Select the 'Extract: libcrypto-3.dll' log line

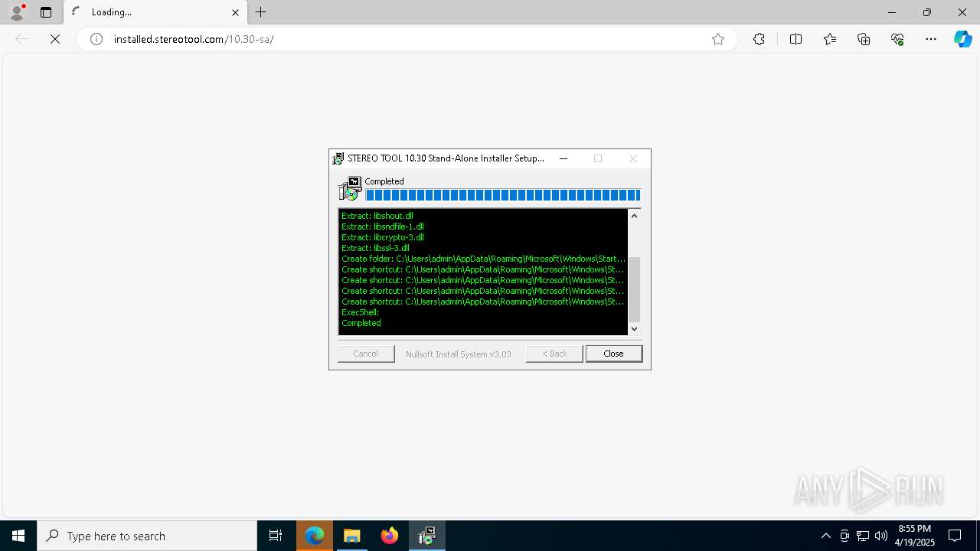point(383,237)
